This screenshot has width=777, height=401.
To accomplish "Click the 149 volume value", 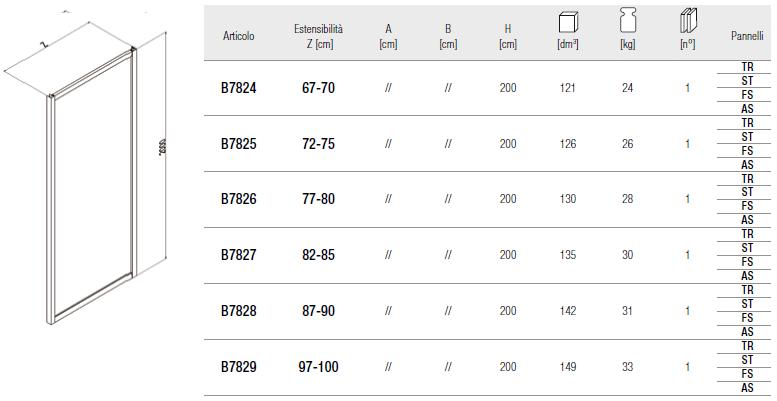I will [568, 367].
